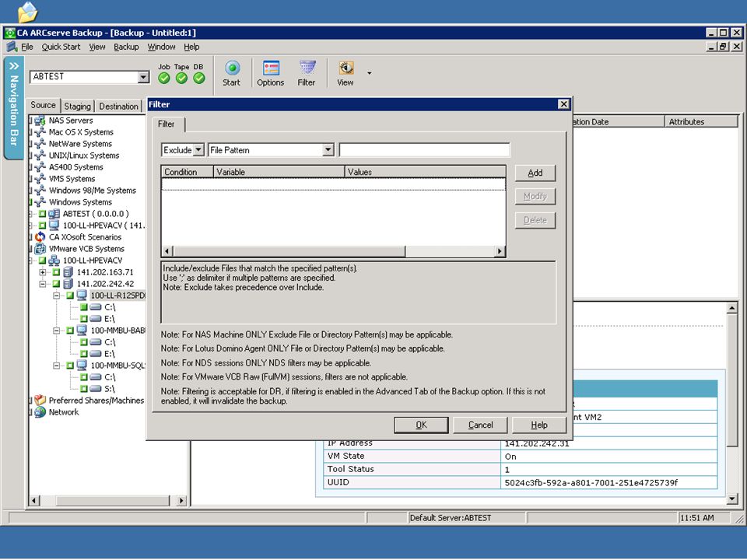Toggle the 141.202.163.71 selection box
Screen dimensions: 747x560
pyautogui.click(x=56, y=272)
